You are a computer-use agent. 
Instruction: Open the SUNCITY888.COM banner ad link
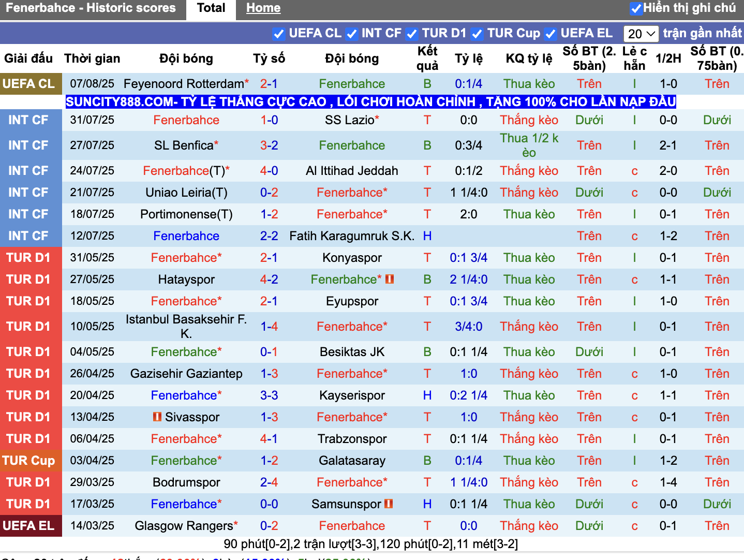click(x=371, y=101)
